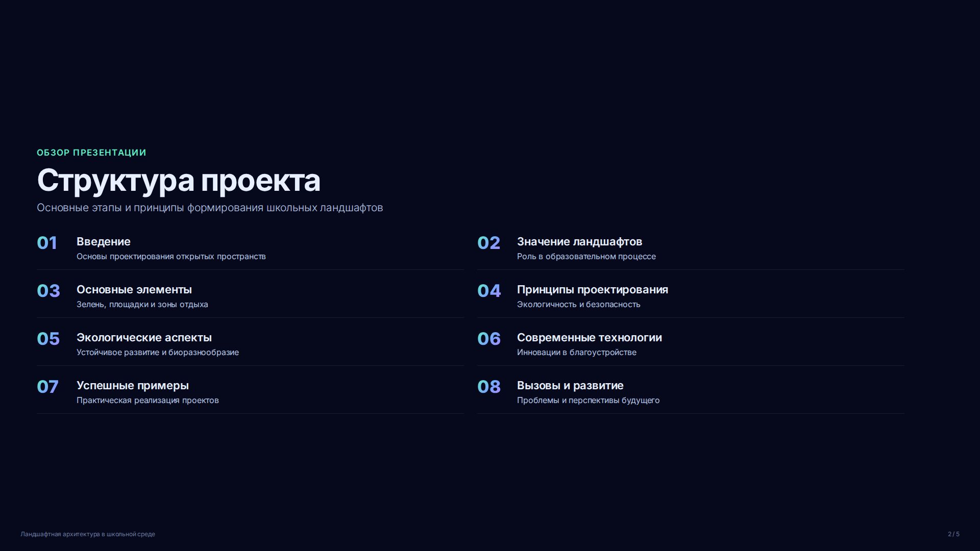Select the 'Экологические аспекты' title
The width and height of the screenshot is (980, 551).
pyautogui.click(x=144, y=338)
